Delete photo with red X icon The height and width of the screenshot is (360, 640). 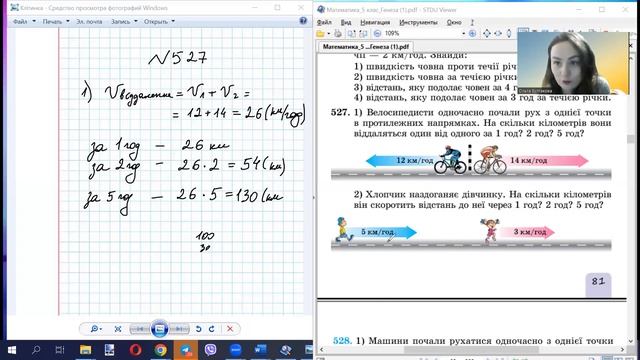click(230, 329)
